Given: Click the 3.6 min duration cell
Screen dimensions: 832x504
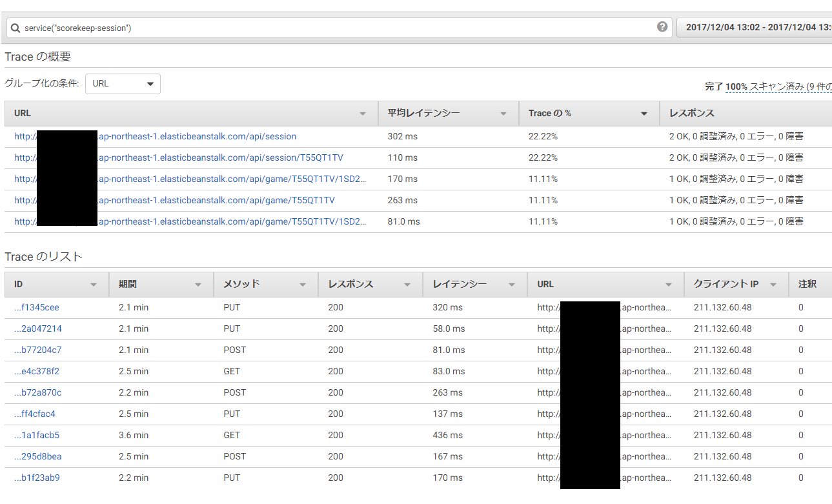Looking at the screenshot, I should pyautogui.click(x=134, y=435).
